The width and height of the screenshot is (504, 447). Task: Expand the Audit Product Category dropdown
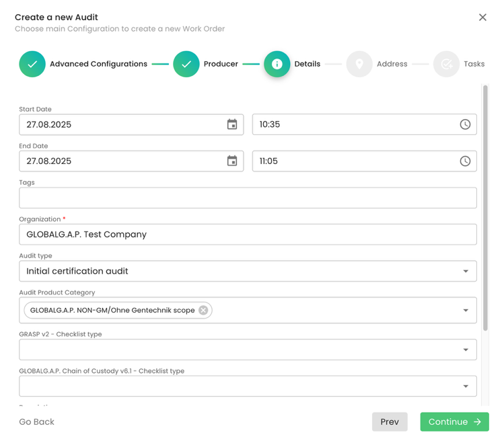click(x=466, y=311)
